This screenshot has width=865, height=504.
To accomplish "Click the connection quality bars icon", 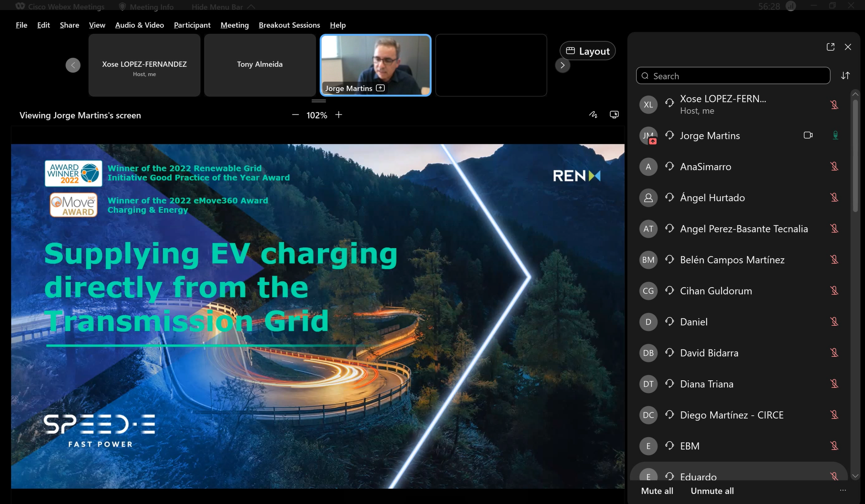I will 791,6.
